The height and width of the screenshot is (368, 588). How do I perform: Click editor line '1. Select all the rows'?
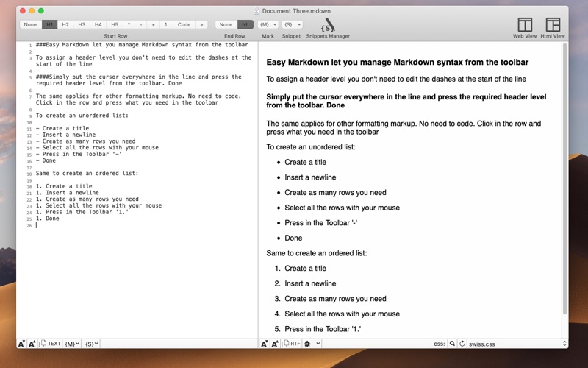(x=98, y=205)
